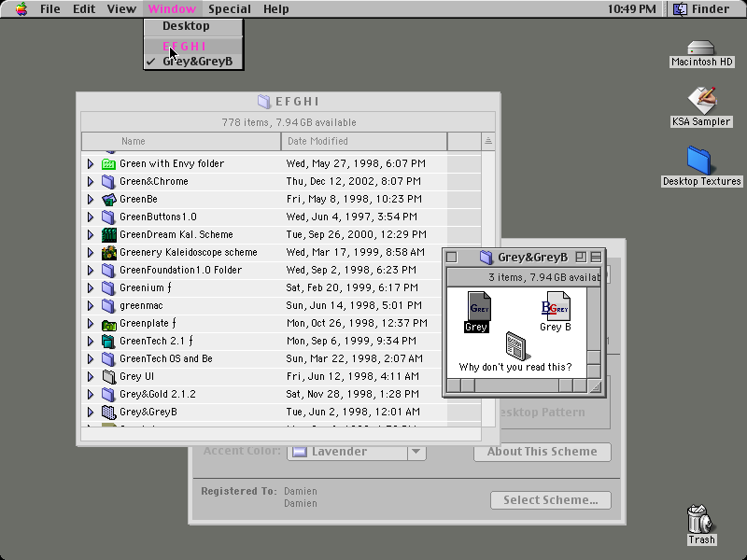Screen dimensions: 747x560
Task: Select the Grey B scheme file icon
Action: click(x=556, y=306)
